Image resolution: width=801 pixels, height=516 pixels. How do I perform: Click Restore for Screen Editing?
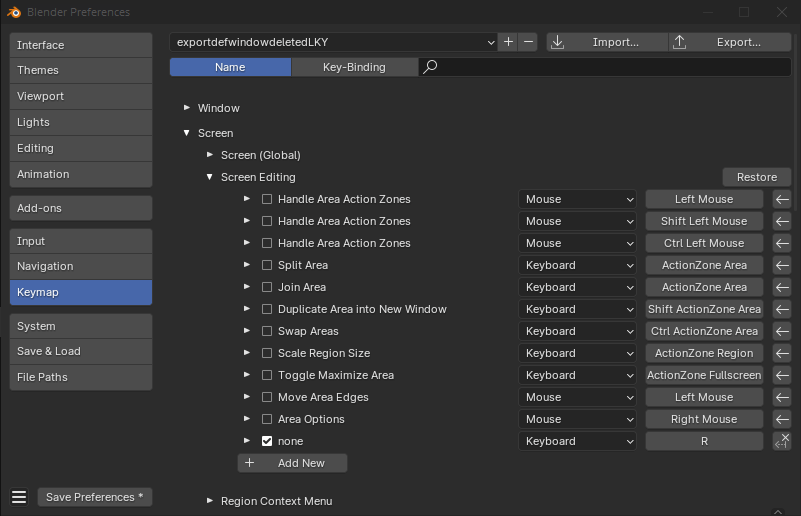[x=757, y=177]
